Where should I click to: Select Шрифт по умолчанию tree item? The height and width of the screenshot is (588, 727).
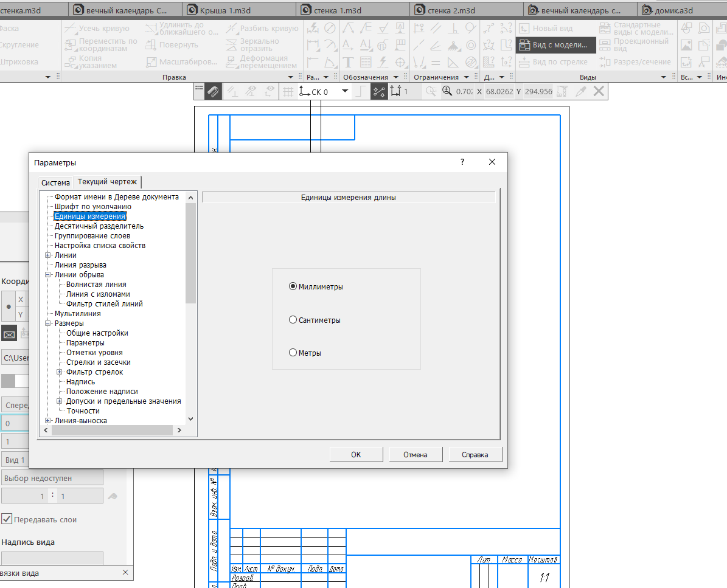(x=92, y=207)
